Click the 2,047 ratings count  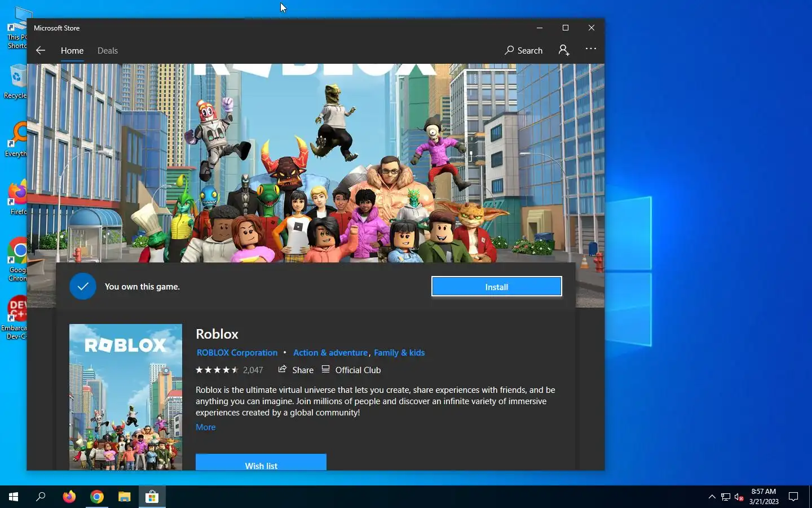[x=253, y=370]
